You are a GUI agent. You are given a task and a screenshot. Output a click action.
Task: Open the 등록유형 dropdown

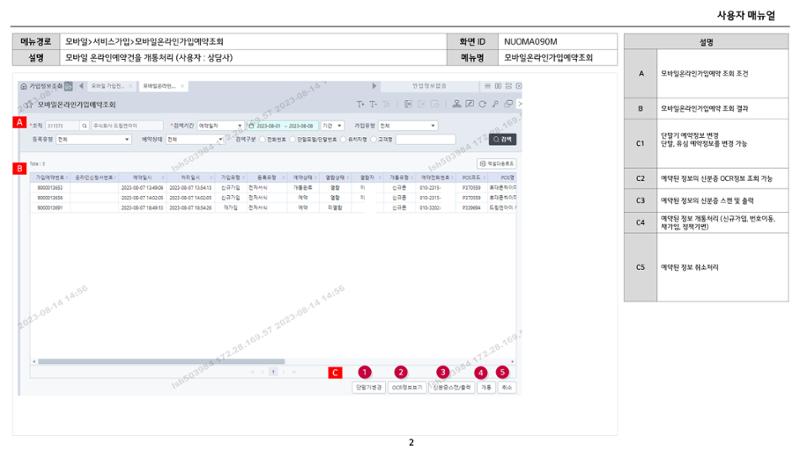pyautogui.click(x=93, y=139)
